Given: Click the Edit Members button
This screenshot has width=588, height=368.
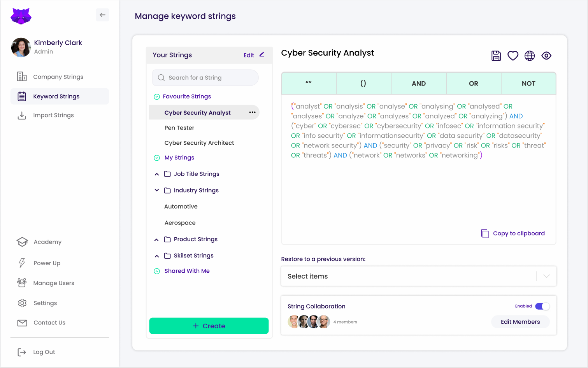Looking at the screenshot, I should coord(520,322).
